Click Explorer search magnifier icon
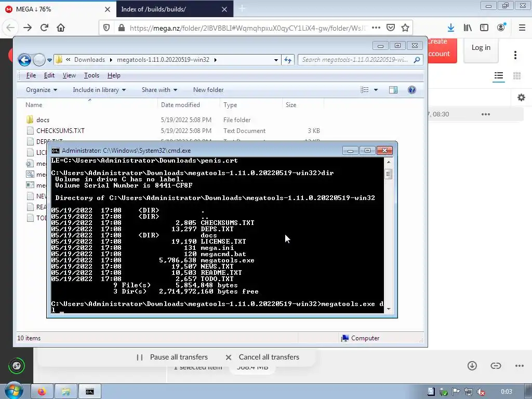Image resolution: width=532 pixels, height=399 pixels. [417, 60]
